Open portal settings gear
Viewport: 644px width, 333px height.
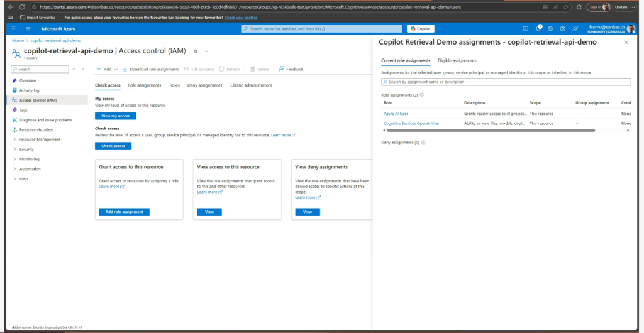tap(550, 29)
